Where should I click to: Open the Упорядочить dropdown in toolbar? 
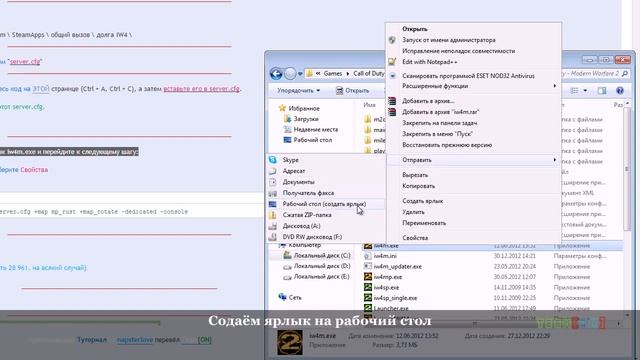298,91
